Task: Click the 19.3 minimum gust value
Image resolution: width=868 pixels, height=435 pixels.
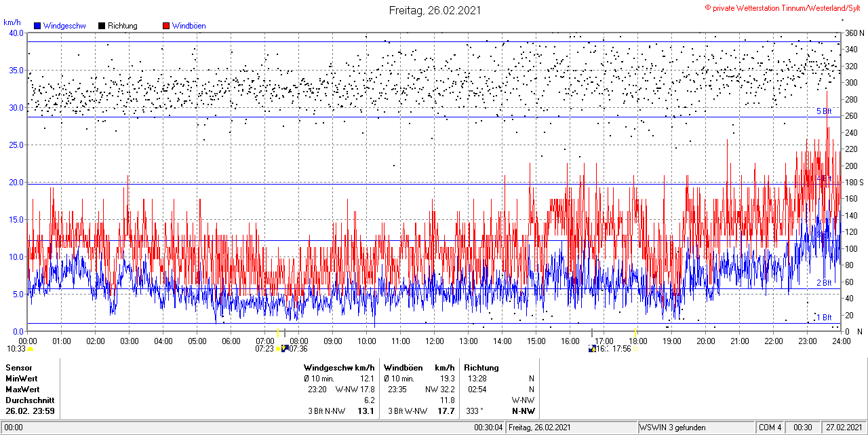Action: tap(446, 379)
